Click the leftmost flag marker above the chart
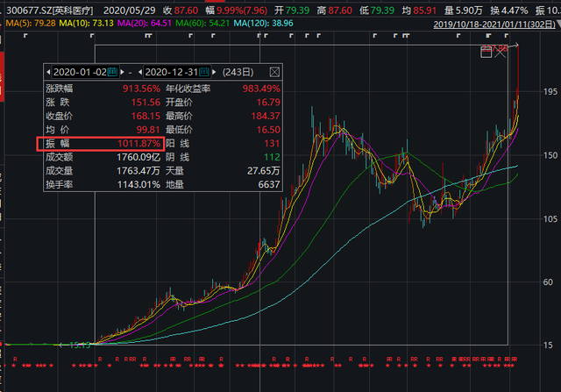Viewport: 561px width, 392px height. click(25, 35)
